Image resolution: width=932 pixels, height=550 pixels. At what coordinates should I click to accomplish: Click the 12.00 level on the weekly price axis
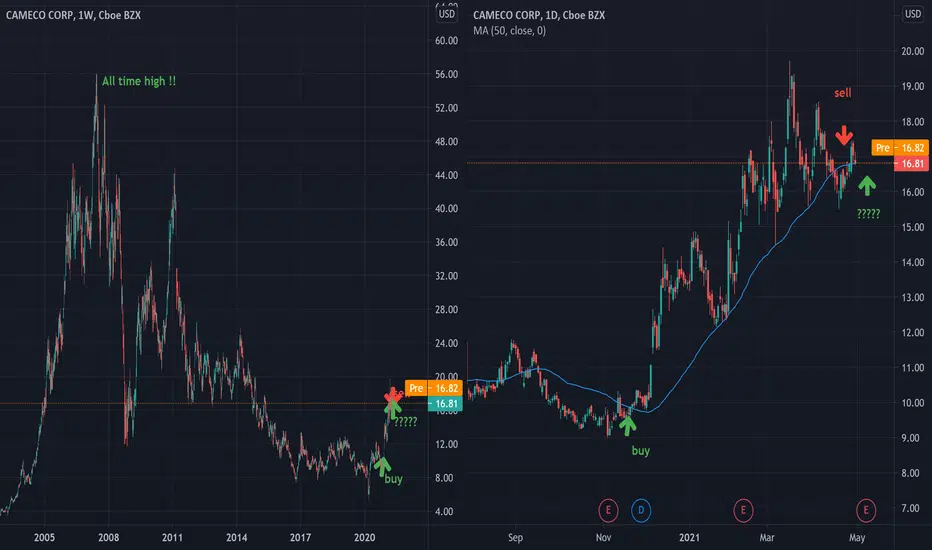(446, 444)
